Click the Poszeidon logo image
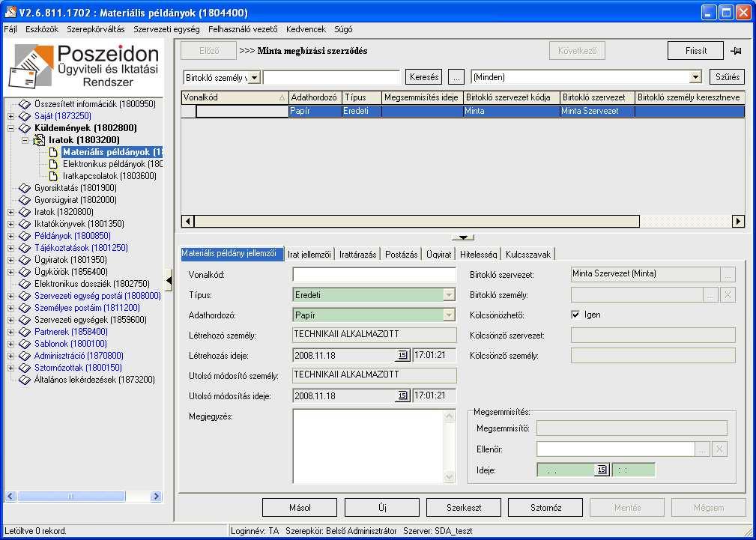The image size is (756, 540). click(x=84, y=67)
